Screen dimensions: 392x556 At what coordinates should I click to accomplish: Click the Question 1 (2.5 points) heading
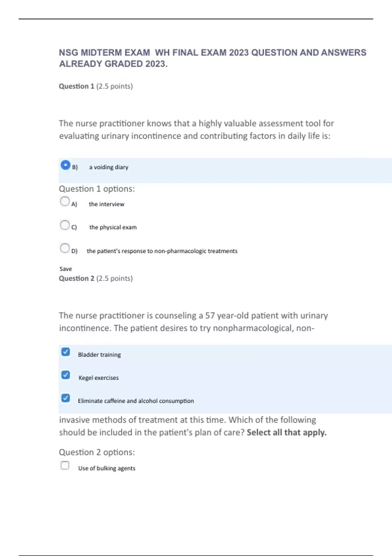pyautogui.click(x=96, y=86)
